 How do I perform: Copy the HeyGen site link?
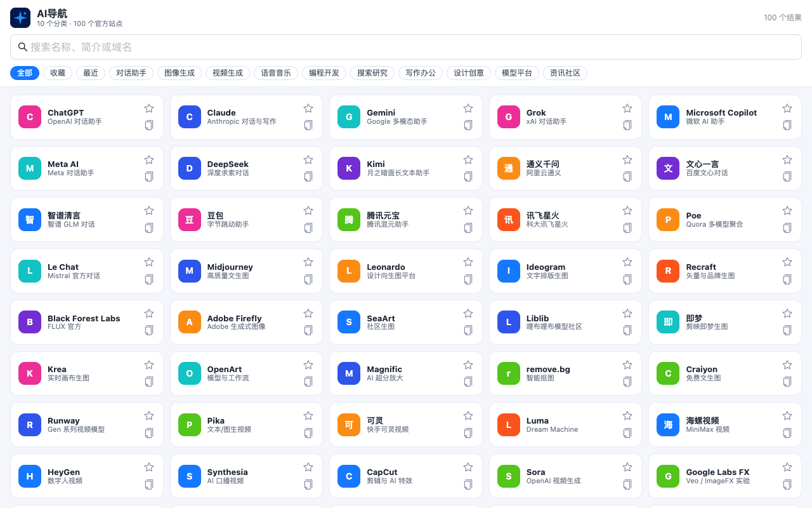(149, 485)
